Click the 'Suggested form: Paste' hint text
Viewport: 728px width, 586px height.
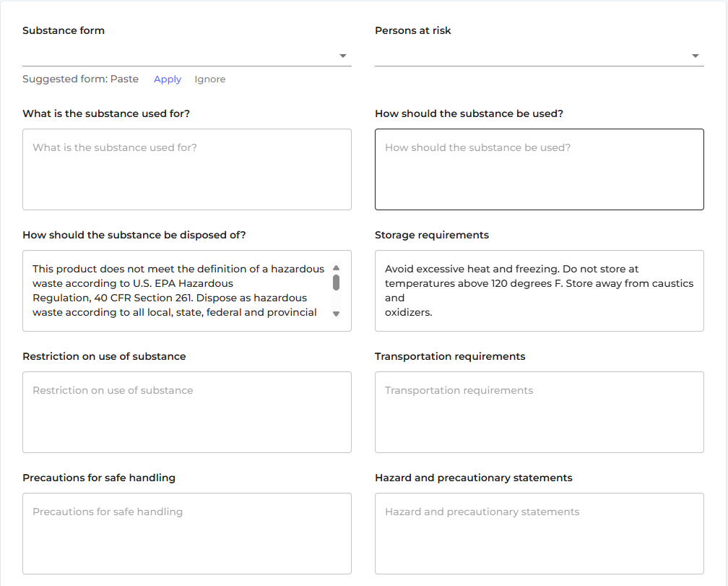(80, 79)
